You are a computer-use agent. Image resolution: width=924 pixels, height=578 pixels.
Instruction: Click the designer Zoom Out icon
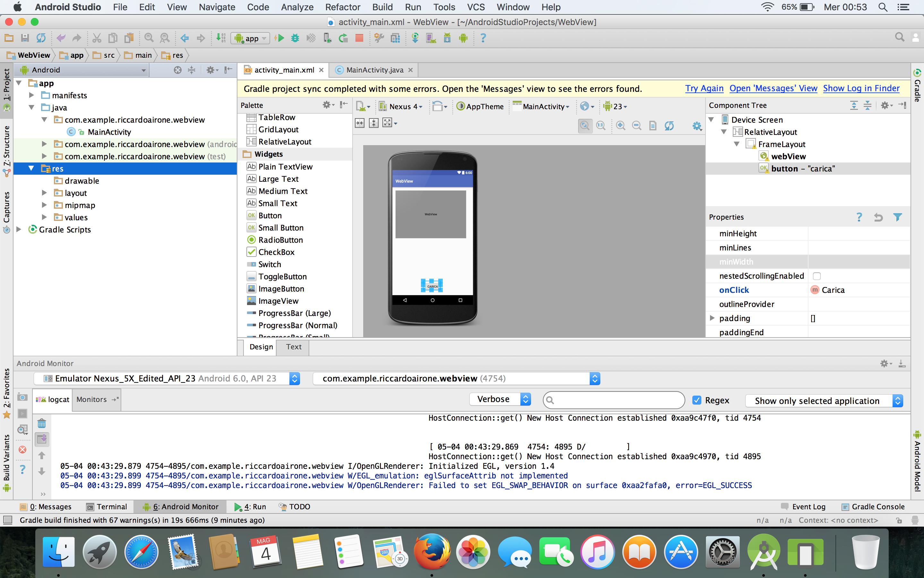[637, 125]
